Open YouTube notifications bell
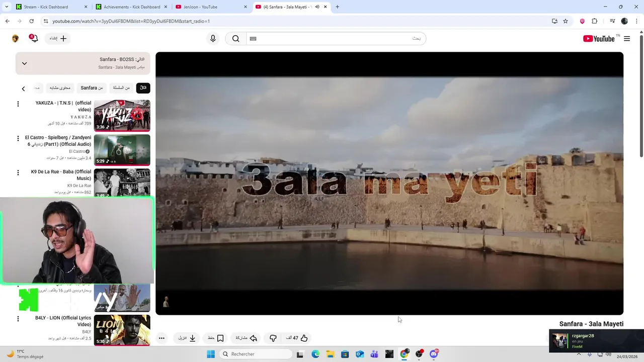This screenshot has width=644, height=362. click(x=34, y=38)
